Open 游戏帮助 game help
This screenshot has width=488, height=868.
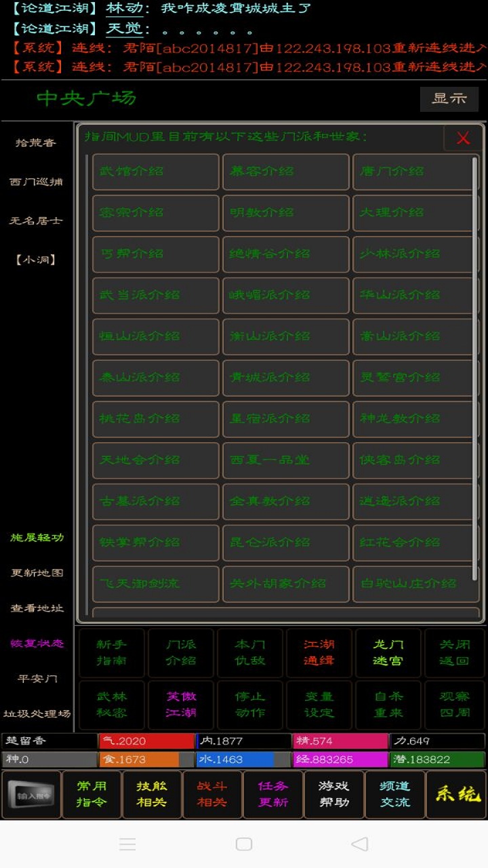coord(333,795)
